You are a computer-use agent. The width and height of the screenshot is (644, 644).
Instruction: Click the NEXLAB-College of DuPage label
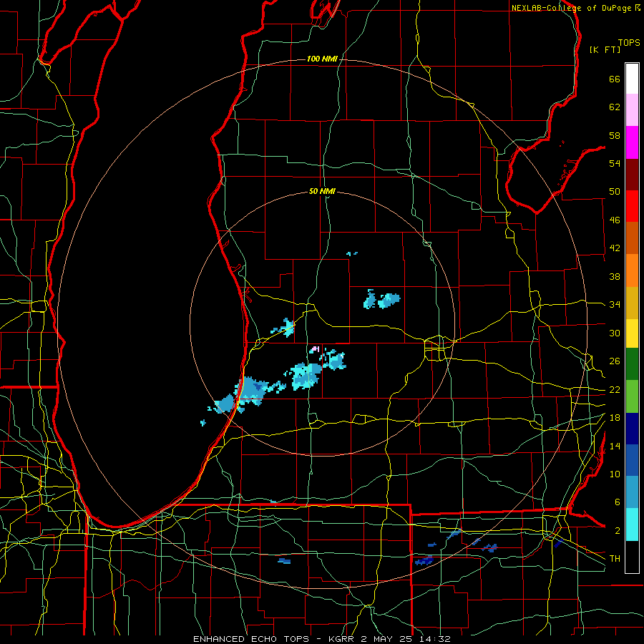click(571, 8)
